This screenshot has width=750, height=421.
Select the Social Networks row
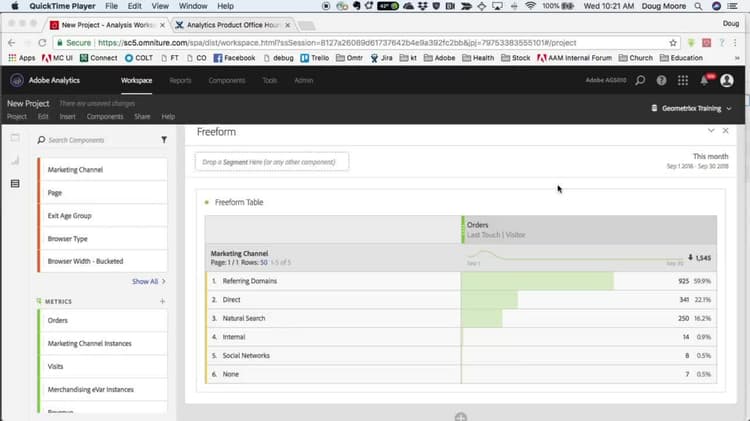point(461,355)
